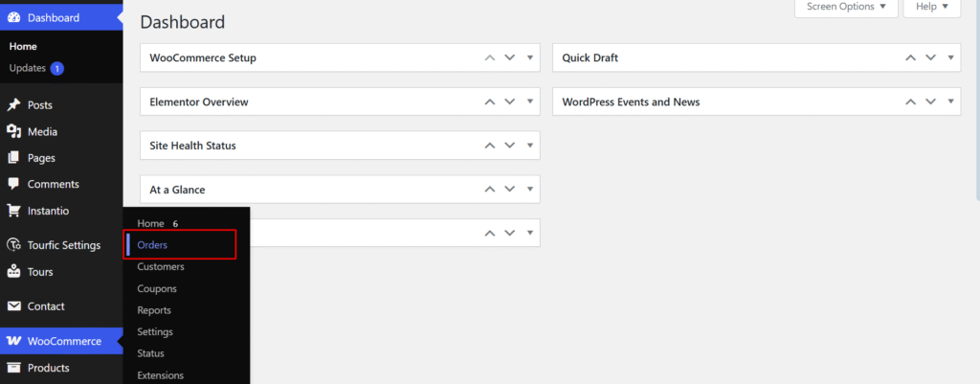Open the Tours menu label
980x384 pixels.
[40, 272]
